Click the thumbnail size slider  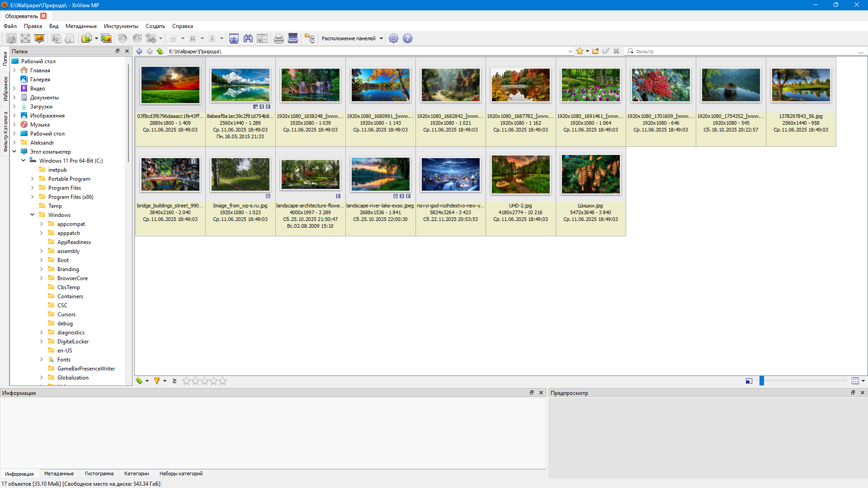tap(761, 381)
